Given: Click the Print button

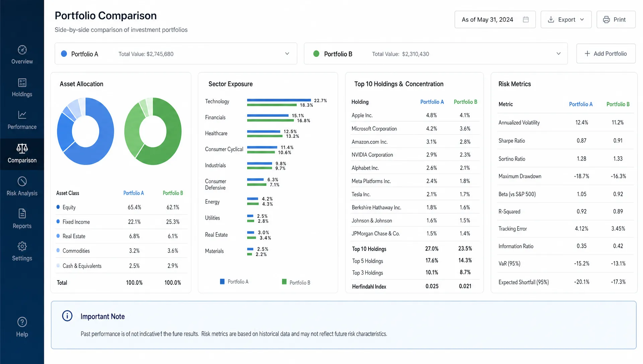Looking at the screenshot, I should [x=616, y=19].
